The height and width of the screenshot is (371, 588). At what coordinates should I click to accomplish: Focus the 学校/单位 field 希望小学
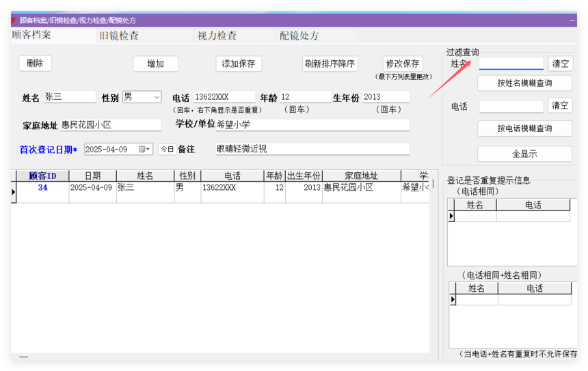[x=312, y=125]
